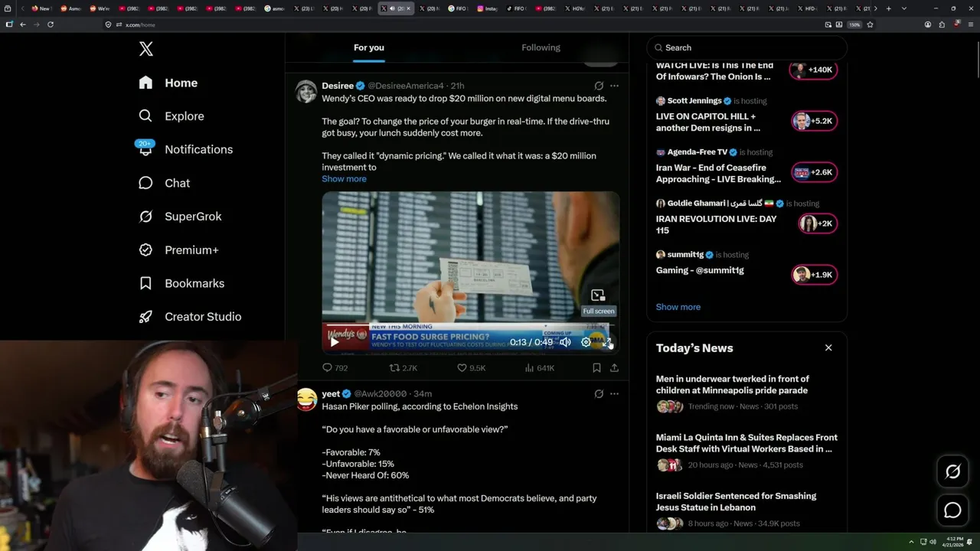Screen dimensions: 980x551
Task: Open the browser hamburger application menu
Action: [x=969, y=24]
